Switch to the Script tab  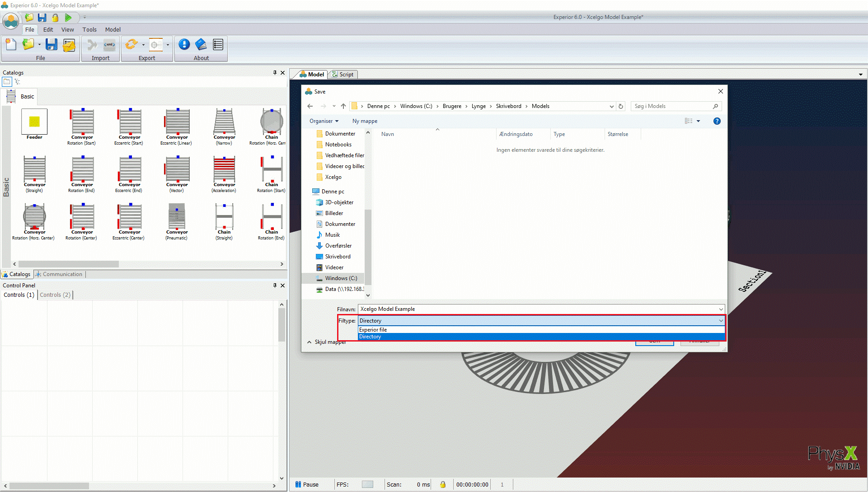click(x=343, y=75)
